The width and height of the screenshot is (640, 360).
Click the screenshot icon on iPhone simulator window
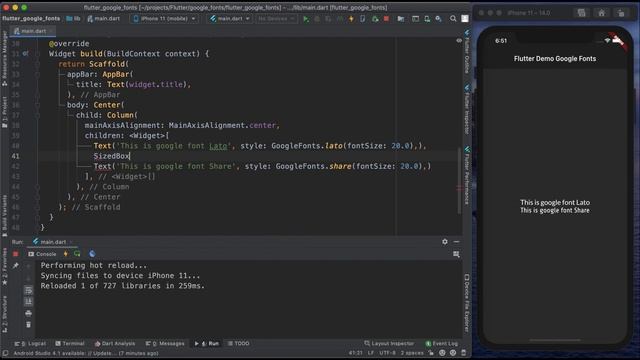pos(582,13)
